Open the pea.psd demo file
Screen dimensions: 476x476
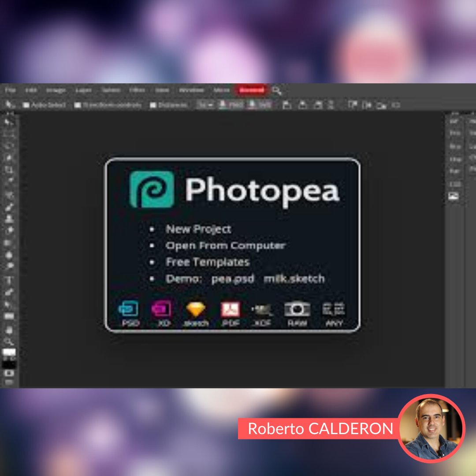coord(233,279)
